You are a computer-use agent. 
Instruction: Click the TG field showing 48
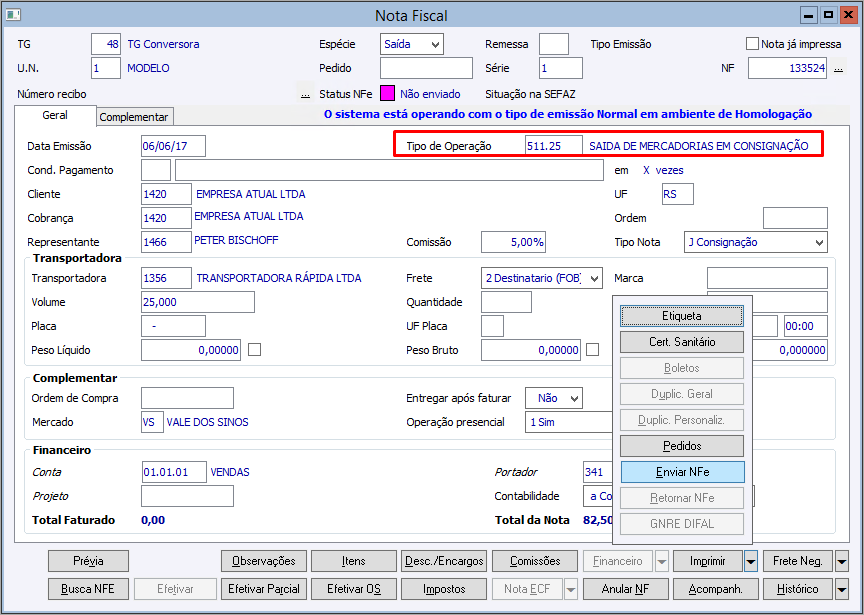[x=106, y=44]
